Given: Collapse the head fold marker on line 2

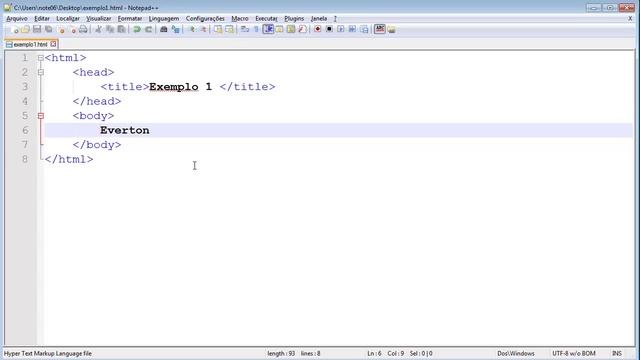Looking at the screenshot, I should pyautogui.click(x=41, y=72).
